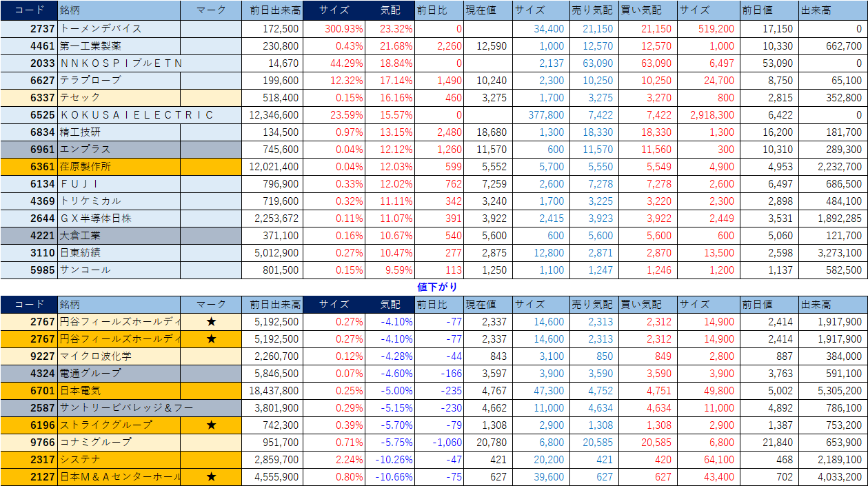Select the トリケミカル name cell
The image size is (868, 486).
click(119, 201)
